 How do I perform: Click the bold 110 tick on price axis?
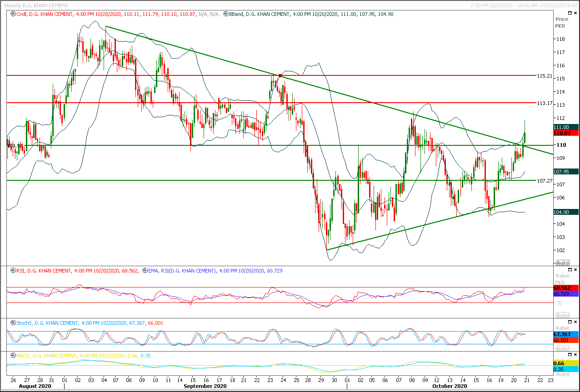(x=561, y=145)
